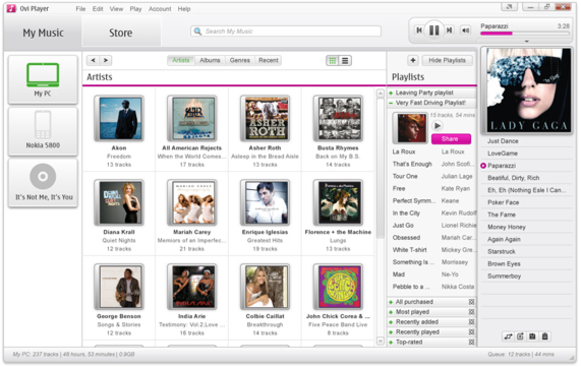Remove the Recently added playlist

[471, 322]
